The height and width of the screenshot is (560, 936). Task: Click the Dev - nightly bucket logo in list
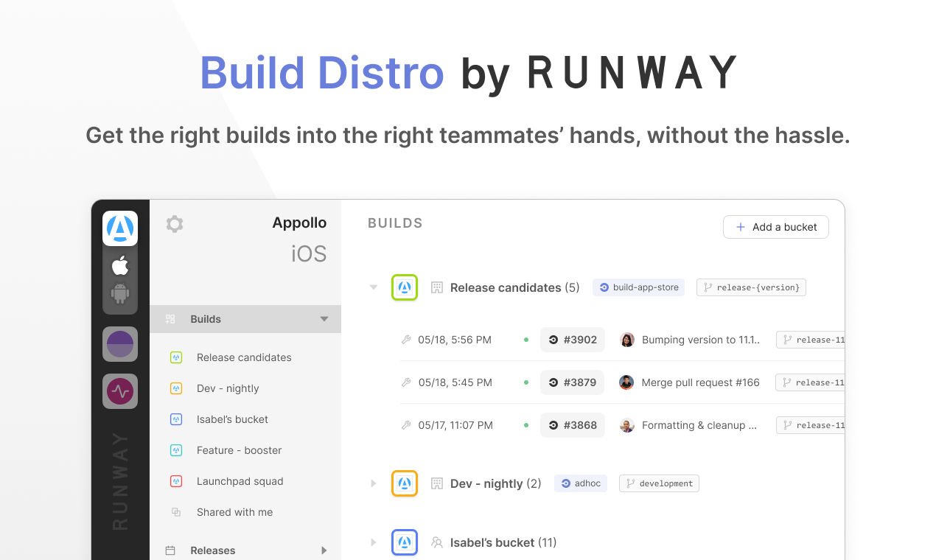[405, 483]
